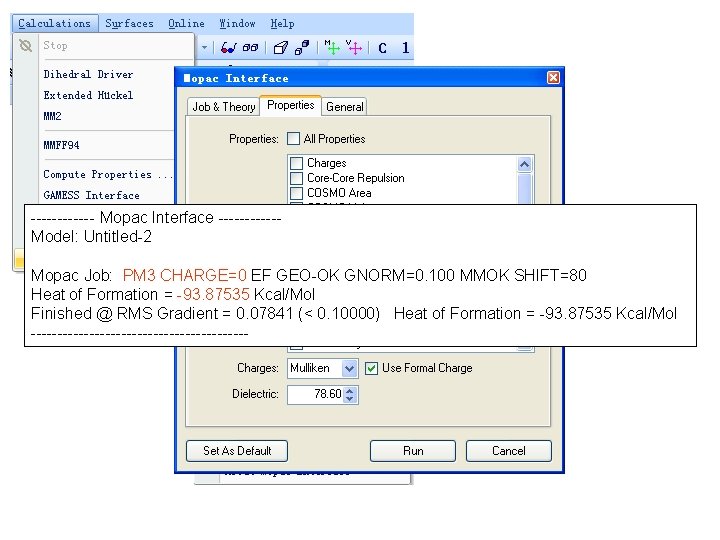
Task: Select the MMFF94 menu entry
Action: tap(62, 145)
